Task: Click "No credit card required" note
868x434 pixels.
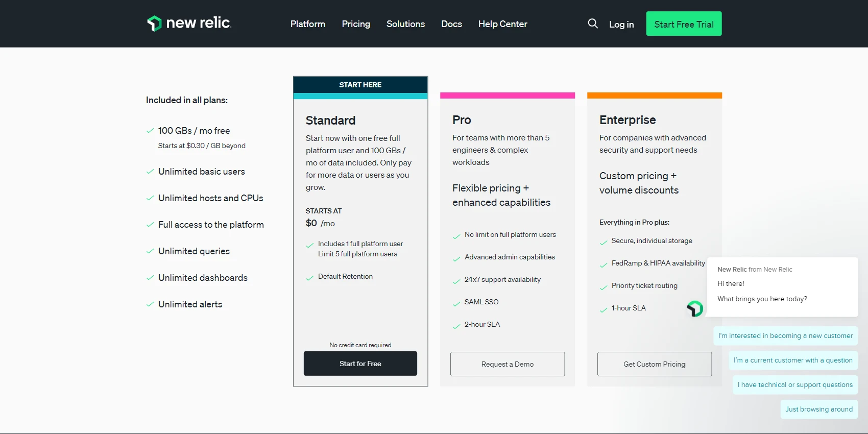Action: (x=360, y=345)
